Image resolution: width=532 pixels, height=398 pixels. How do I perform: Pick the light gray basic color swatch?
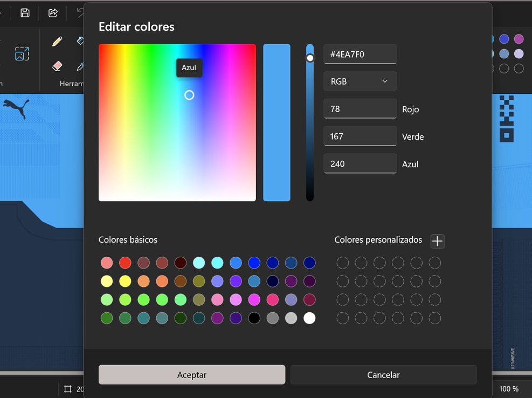(291, 318)
